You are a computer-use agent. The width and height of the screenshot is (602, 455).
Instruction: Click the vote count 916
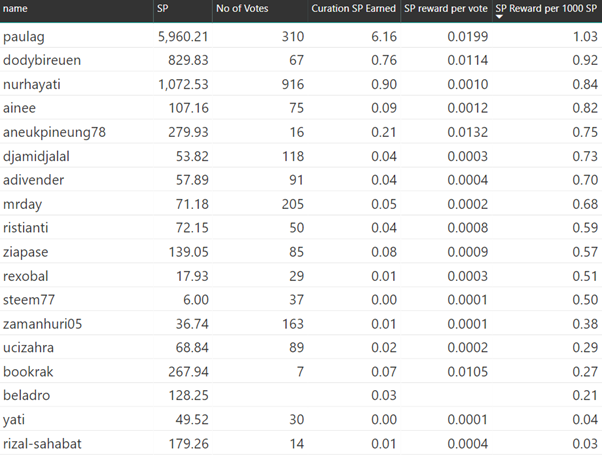[x=293, y=84]
